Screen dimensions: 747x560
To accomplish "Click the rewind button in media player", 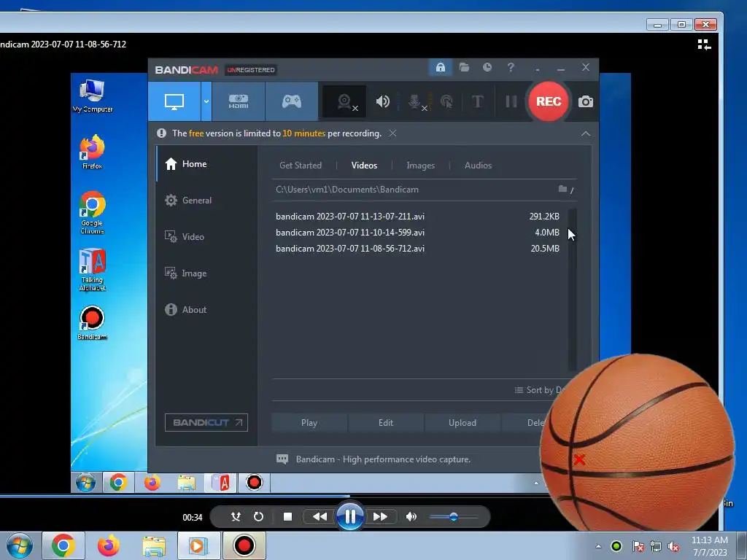I will (320, 517).
